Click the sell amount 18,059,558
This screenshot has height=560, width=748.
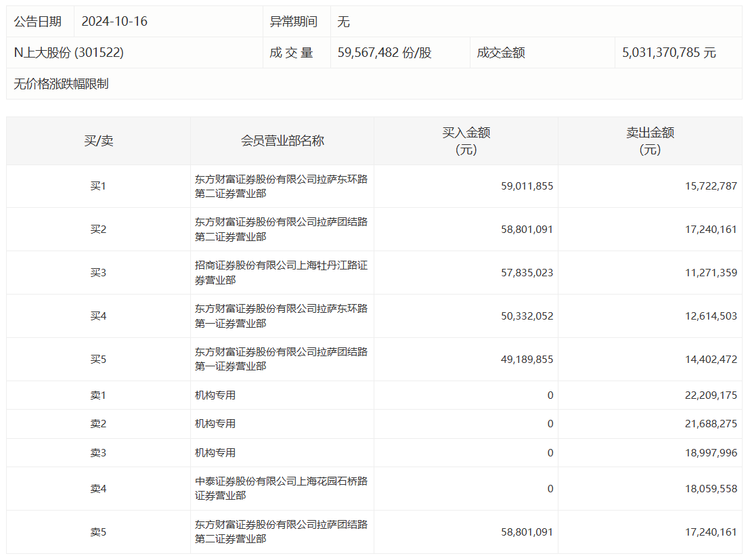(711, 488)
